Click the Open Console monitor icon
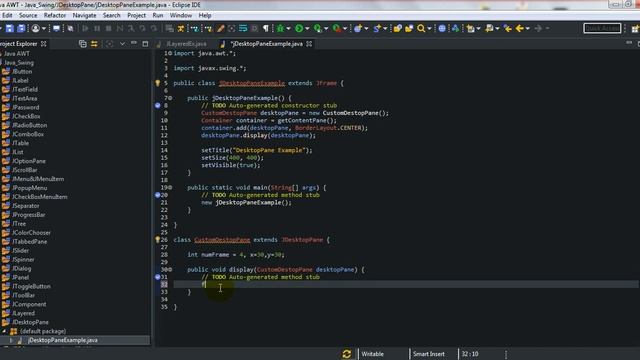 point(56,28)
